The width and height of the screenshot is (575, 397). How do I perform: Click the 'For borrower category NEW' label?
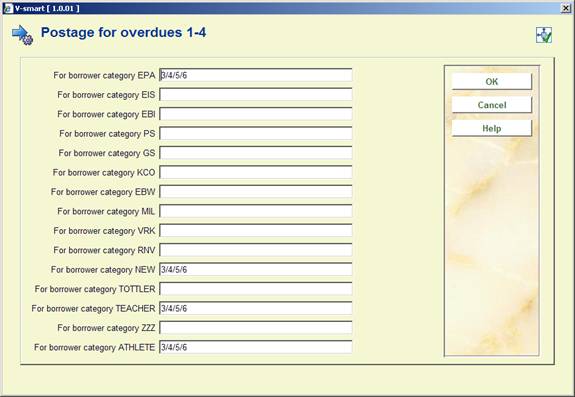click(x=103, y=270)
